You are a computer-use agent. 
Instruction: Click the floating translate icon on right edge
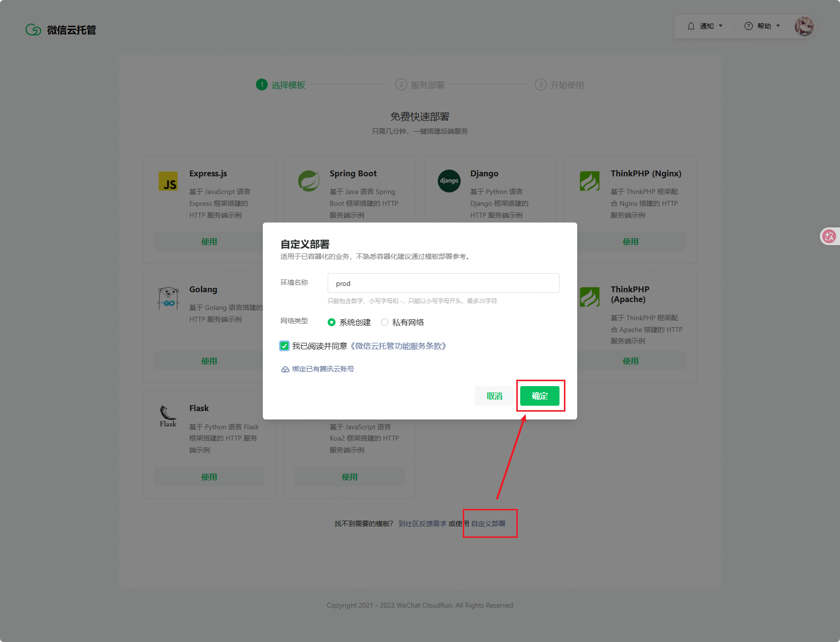tap(829, 236)
